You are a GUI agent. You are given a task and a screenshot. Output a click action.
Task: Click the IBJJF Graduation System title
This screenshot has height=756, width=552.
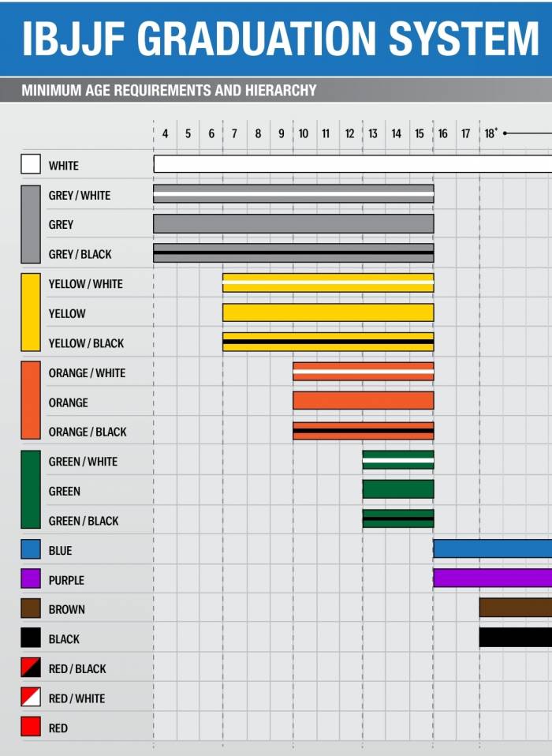[280, 38]
